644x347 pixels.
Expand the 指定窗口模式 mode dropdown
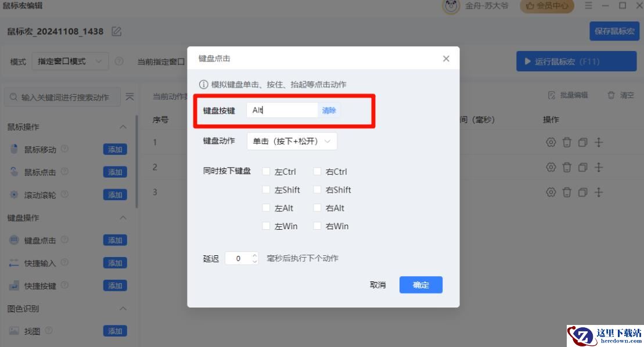[x=71, y=61]
